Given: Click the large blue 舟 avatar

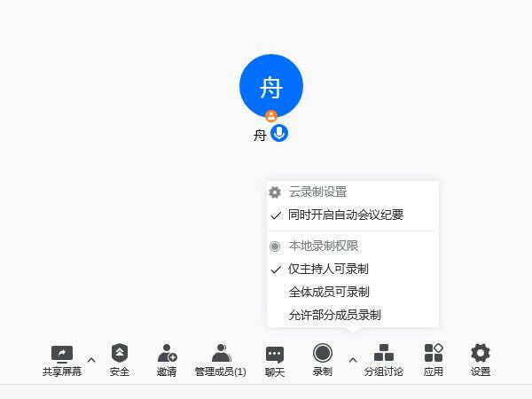Looking at the screenshot, I should [x=271, y=86].
